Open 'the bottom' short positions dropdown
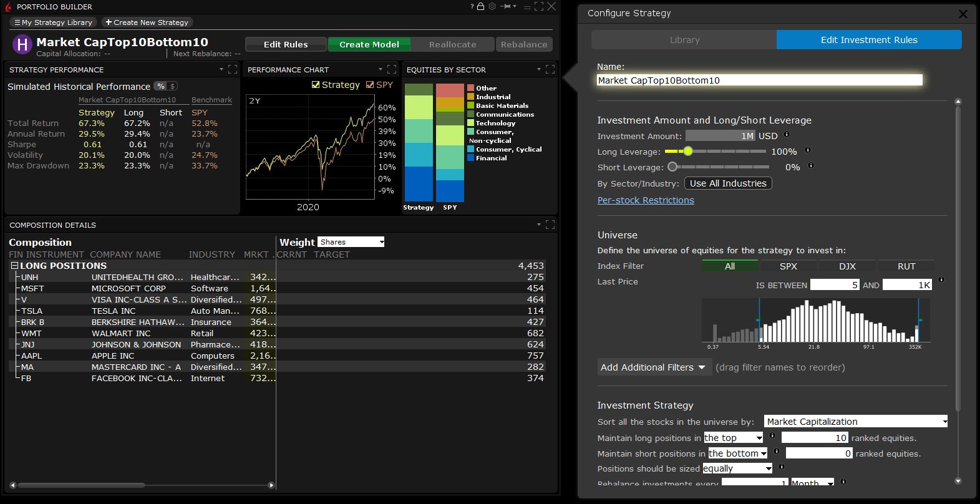 [x=738, y=453]
